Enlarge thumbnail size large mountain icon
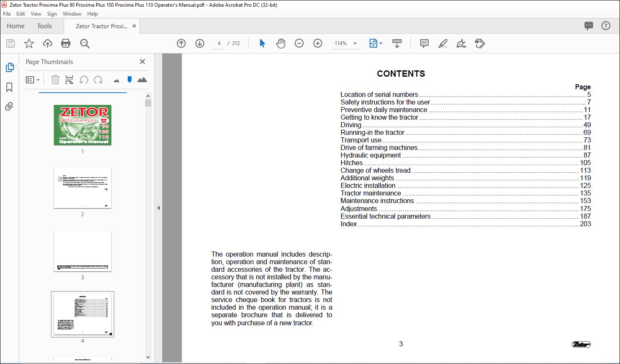Viewport: 620px width, 364px height. click(142, 80)
